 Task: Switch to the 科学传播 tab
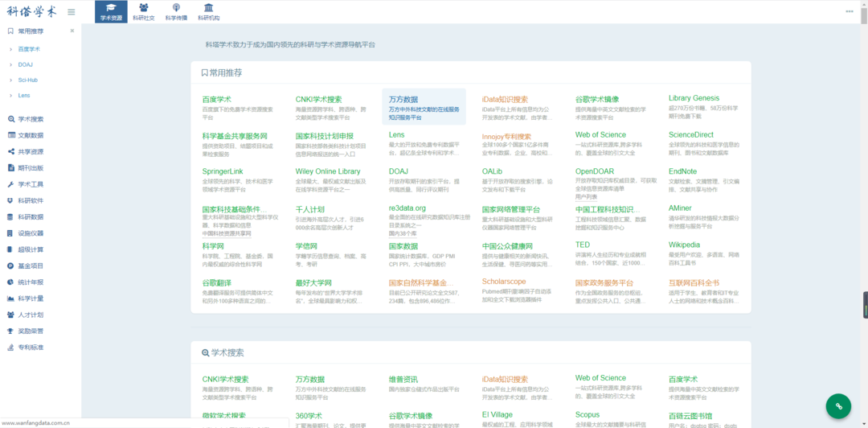(x=176, y=11)
